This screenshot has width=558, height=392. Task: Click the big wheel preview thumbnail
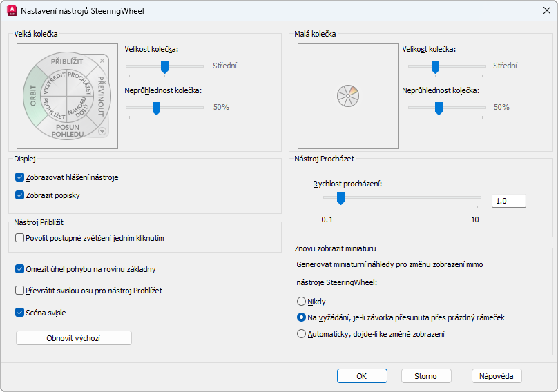pos(67,96)
